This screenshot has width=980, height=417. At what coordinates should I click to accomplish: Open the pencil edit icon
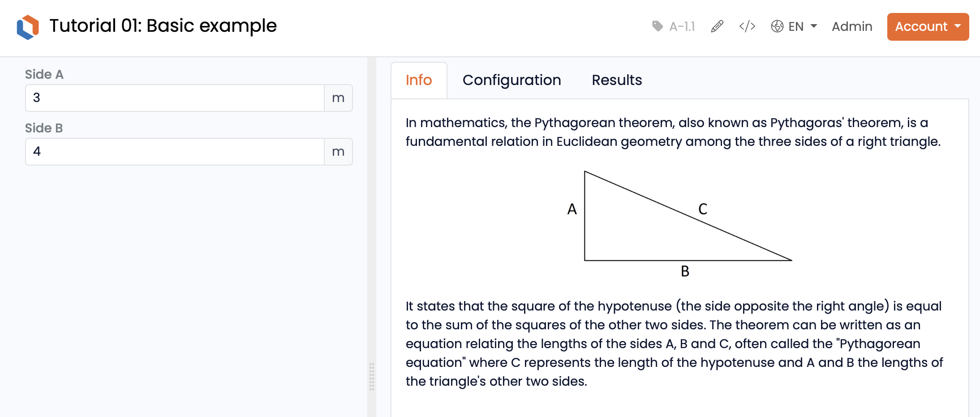click(x=717, y=26)
